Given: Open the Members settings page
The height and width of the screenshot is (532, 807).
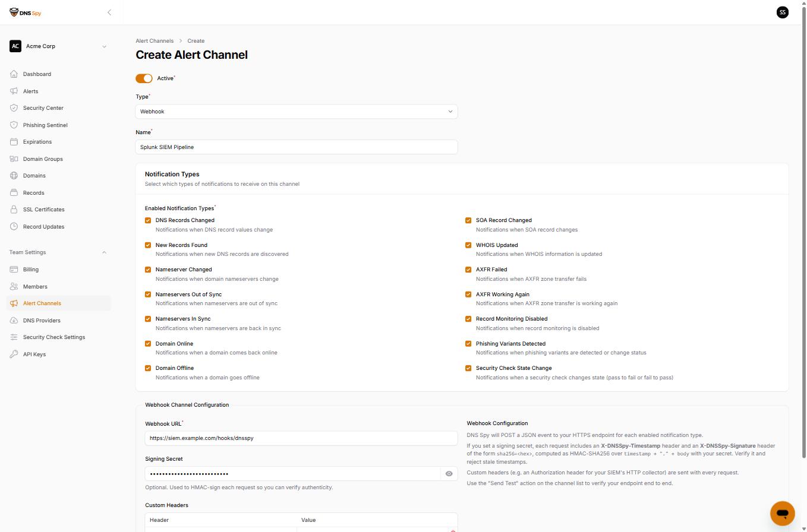Looking at the screenshot, I should click(x=58, y=287).
